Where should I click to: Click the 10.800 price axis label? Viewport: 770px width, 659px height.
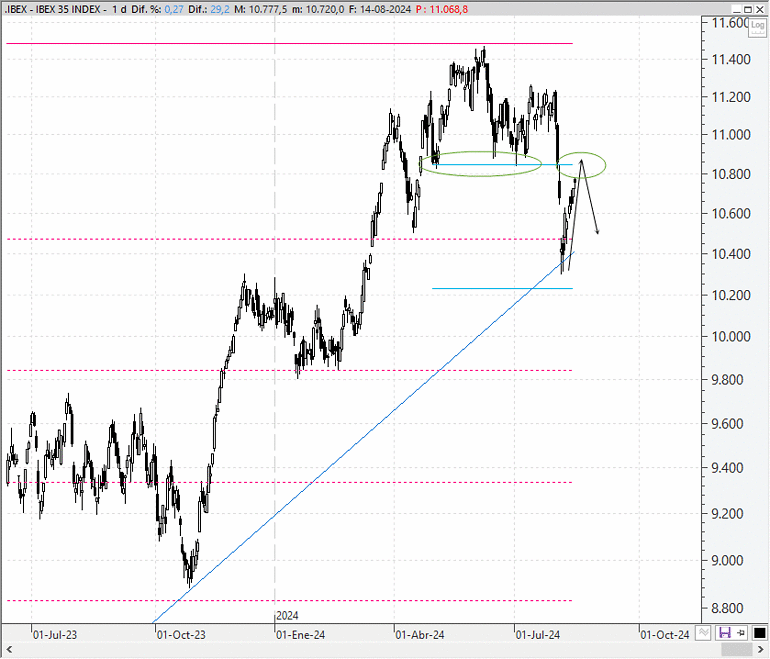click(731, 174)
